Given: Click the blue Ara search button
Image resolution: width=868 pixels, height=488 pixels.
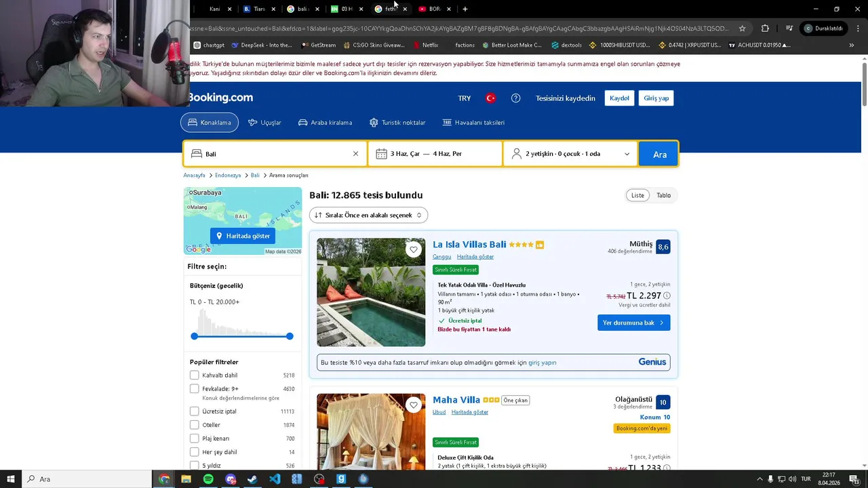Looking at the screenshot, I should (x=659, y=154).
